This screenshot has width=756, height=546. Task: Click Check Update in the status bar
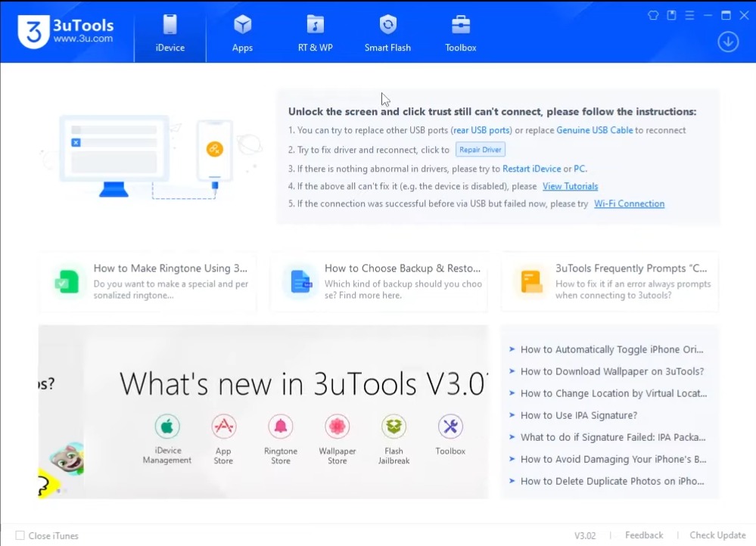[x=717, y=535]
